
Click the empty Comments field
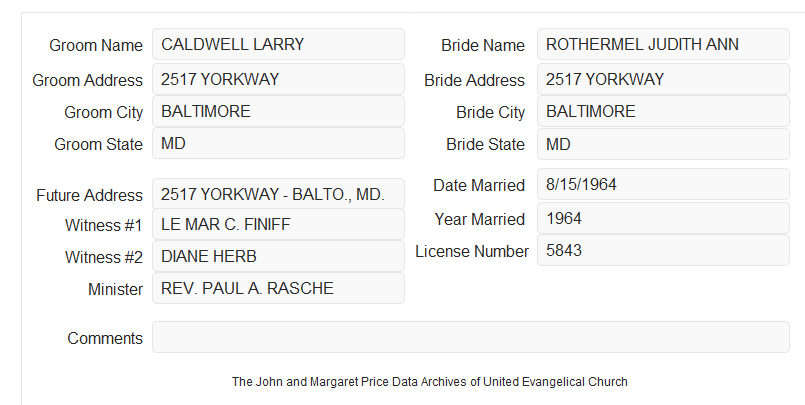click(x=471, y=337)
